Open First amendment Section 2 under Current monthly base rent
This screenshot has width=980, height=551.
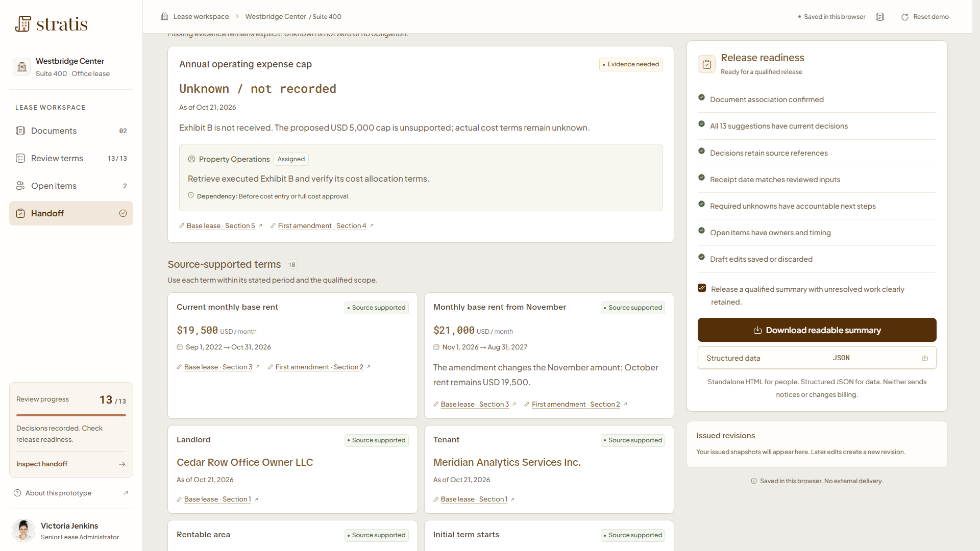[320, 367]
